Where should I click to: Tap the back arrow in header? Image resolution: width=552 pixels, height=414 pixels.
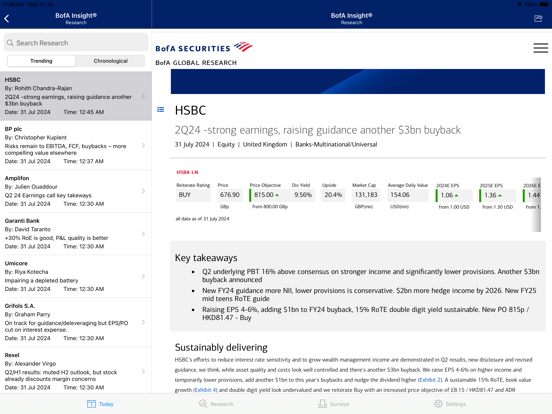[x=7, y=19]
